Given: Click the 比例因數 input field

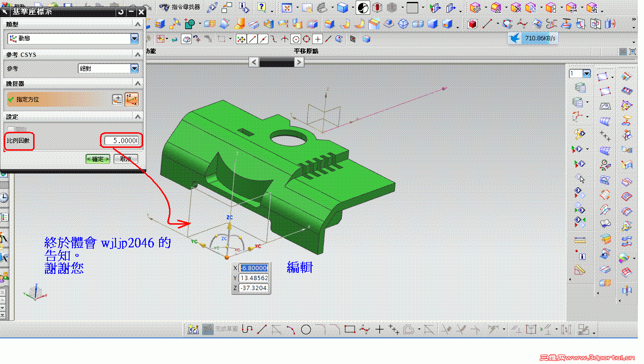Looking at the screenshot, I should click(x=122, y=141).
